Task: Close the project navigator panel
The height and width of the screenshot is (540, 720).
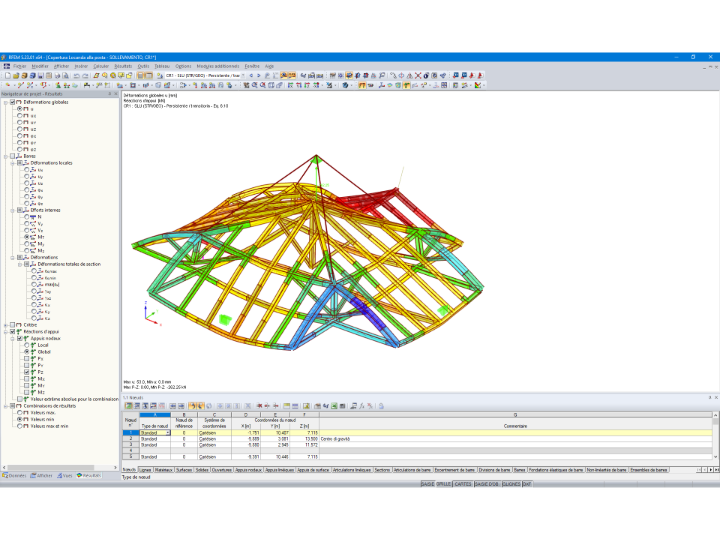Action: click(116, 94)
